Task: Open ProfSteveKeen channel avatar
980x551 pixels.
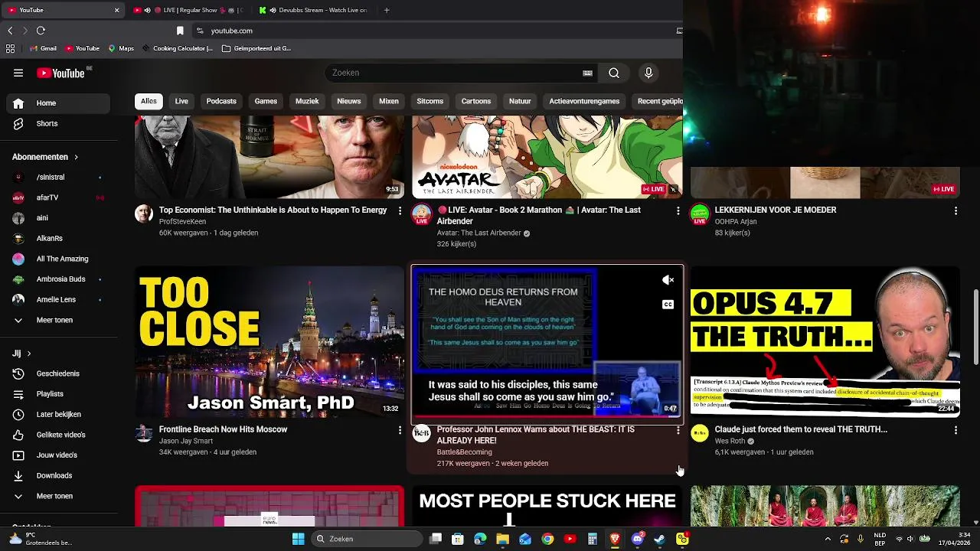Action: point(144,214)
